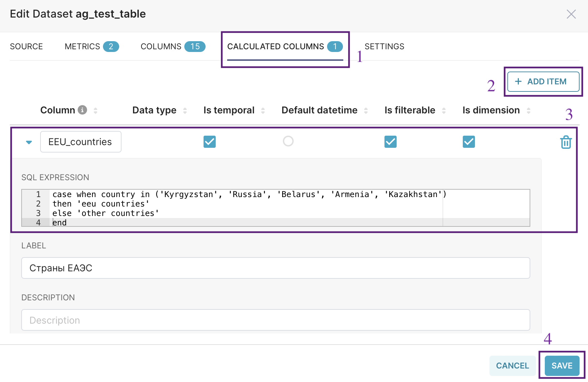Uncheck Is dimension for EEU_countries
The height and width of the screenshot is (382, 588).
pyautogui.click(x=469, y=142)
